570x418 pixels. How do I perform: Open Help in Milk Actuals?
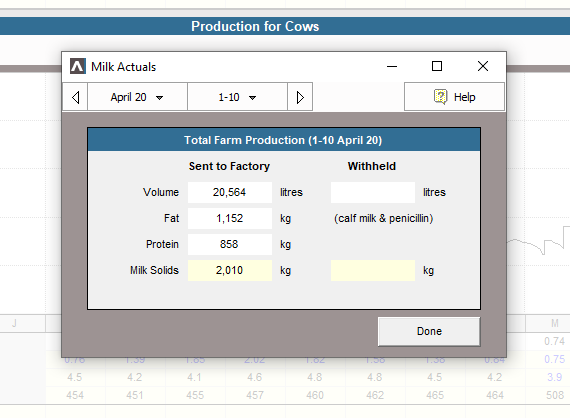pyautogui.click(x=454, y=97)
